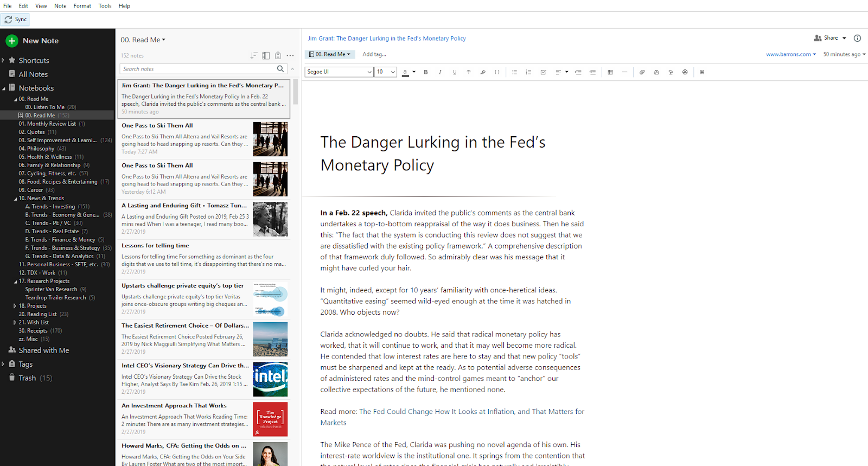The width and height of the screenshot is (868, 466).
Task: Open the Format menu
Action: tap(82, 6)
